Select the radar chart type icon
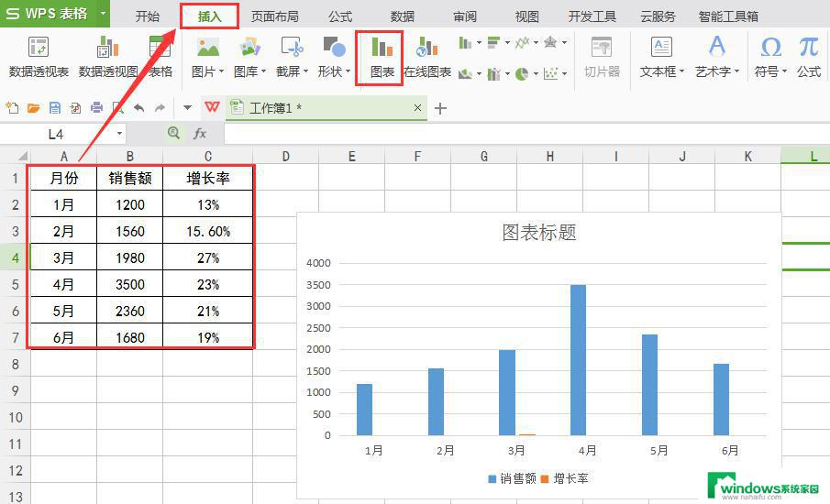Screen dimensions: 830x504 click(550, 43)
